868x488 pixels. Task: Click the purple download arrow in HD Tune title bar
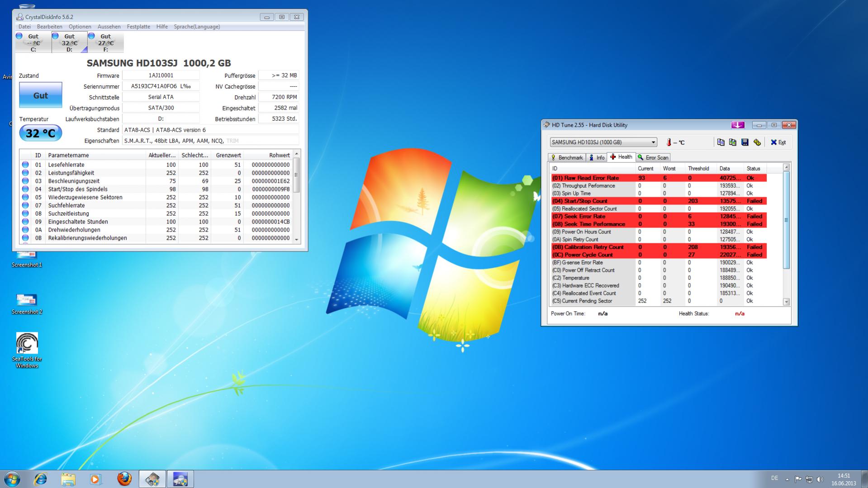click(x=738, y=125)
